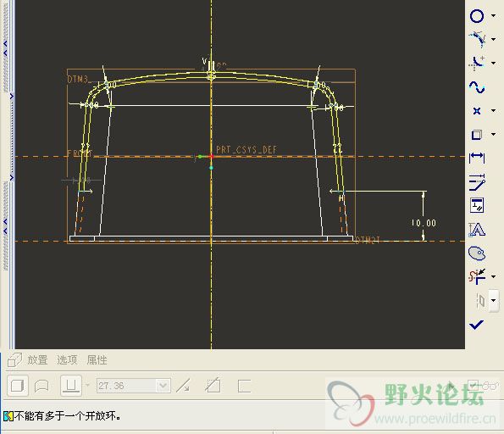Click the DTM3 datum plane label
The width and height of the screenshot is (504, 434).
pyautogui.click(x=78, y=79)
